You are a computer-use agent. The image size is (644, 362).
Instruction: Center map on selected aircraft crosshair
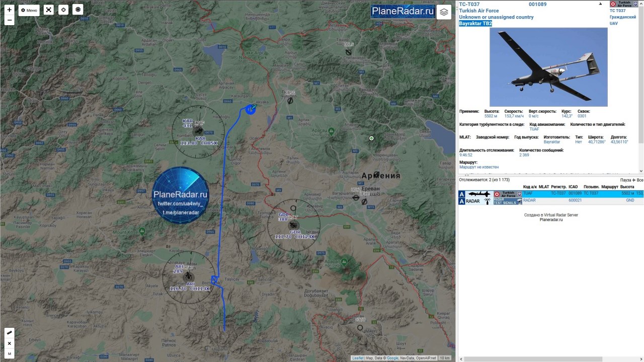pyautogui.click(x=63, y=10)
